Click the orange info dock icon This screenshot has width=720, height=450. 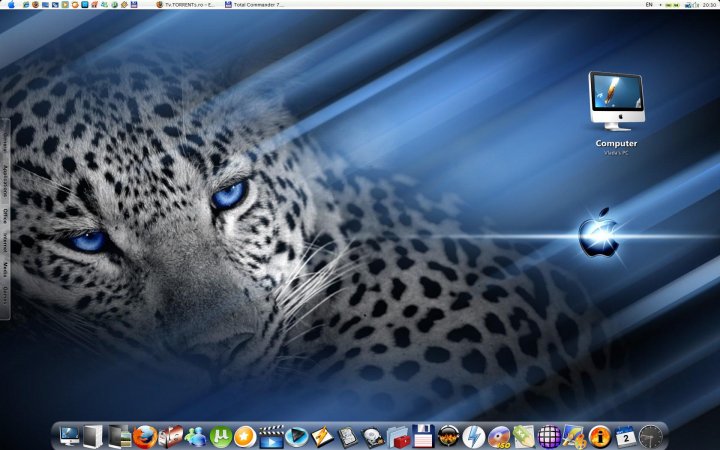[600, 436]
